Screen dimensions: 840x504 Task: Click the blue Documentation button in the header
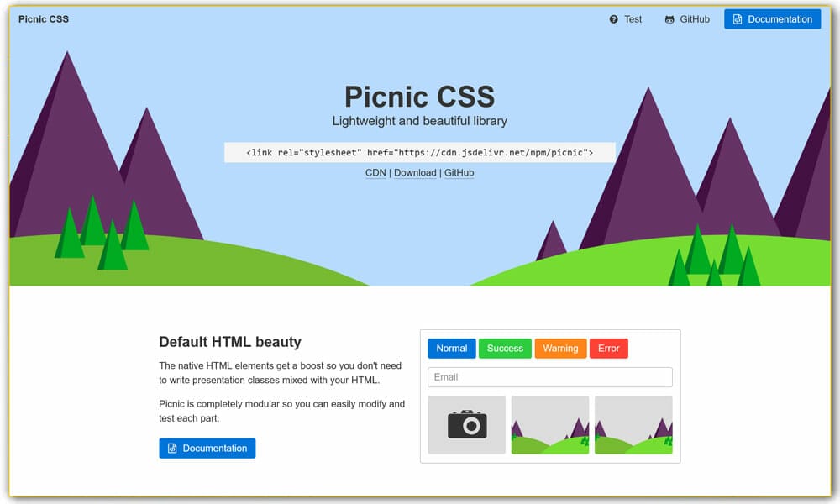point(772,18)
